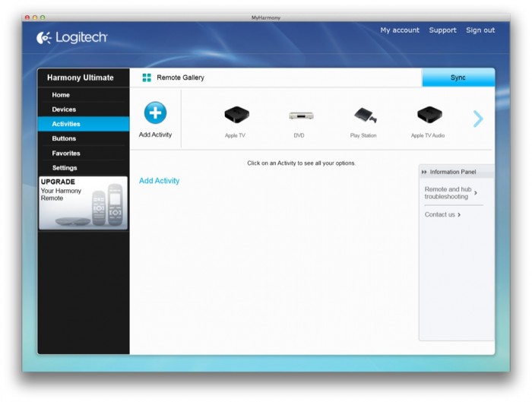This screenshot has width=532, height=402.
Task: Click the Harmony Ultimate sidebar header
Action: (81, 78)
